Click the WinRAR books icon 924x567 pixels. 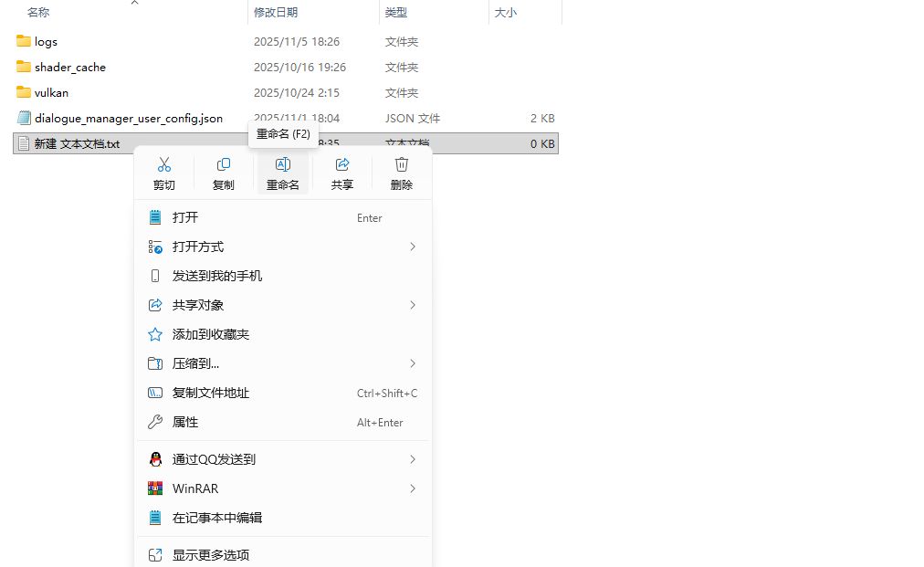(155, 488)
